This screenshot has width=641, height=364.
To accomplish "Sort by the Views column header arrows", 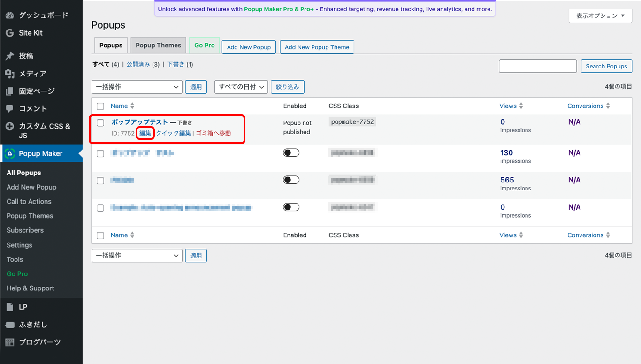I will pyautogui.click(x=521, y=106).
